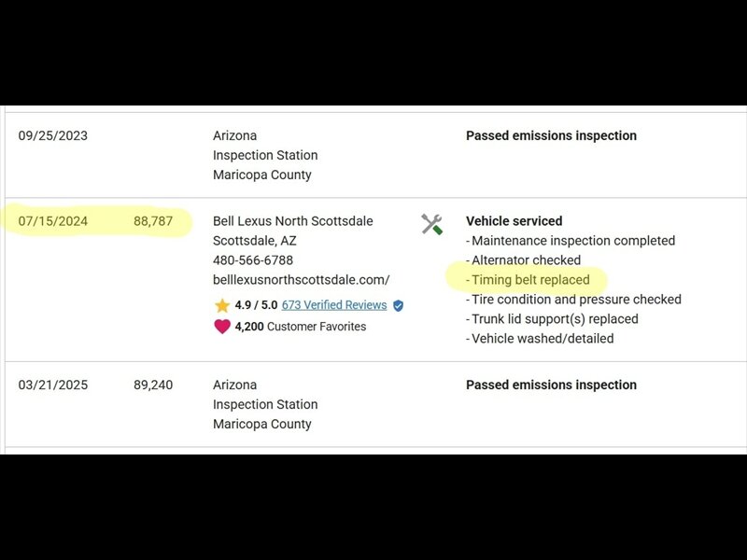The height and width of the screenshot is (560, 747).
Task: Open the 673 Verified Reviews link
Action: (x=334, y=305)
